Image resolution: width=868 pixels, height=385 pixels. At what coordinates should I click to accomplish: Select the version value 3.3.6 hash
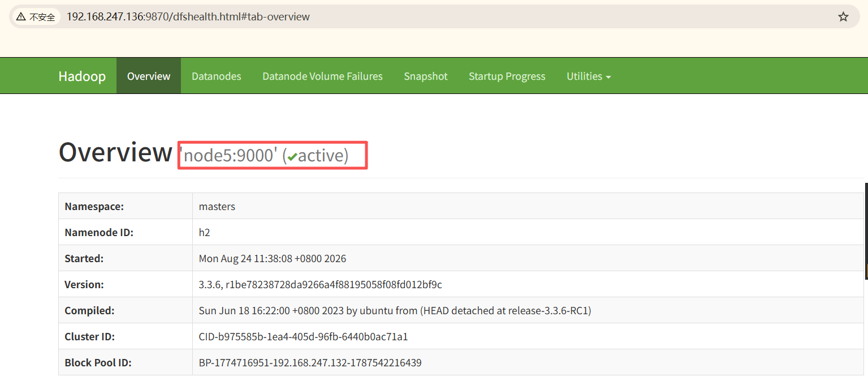tap(321, 284)
